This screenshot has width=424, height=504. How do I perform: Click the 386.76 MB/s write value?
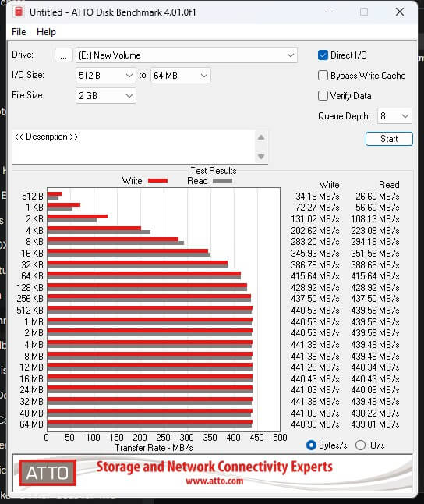[x=315, y=265]
